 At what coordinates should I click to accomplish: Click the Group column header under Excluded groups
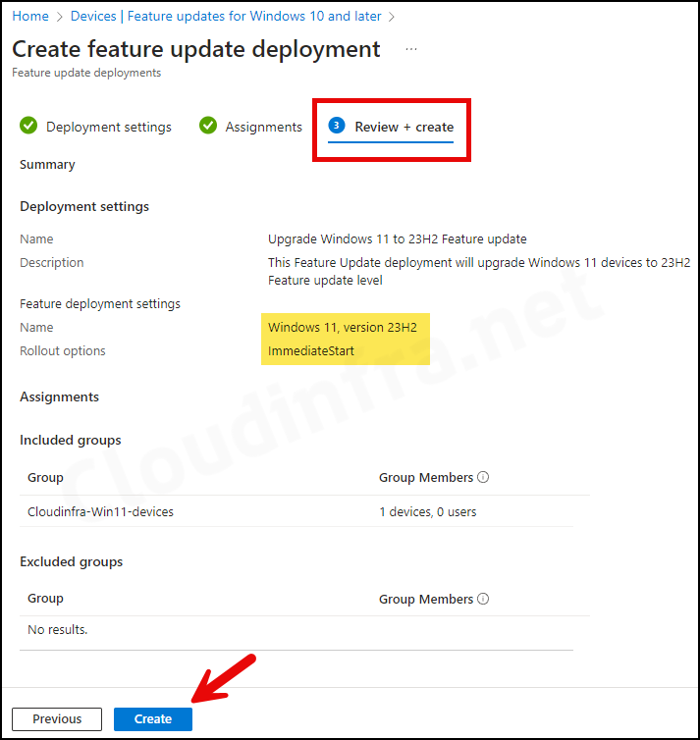pyautogui.click(x=45, y=598)
